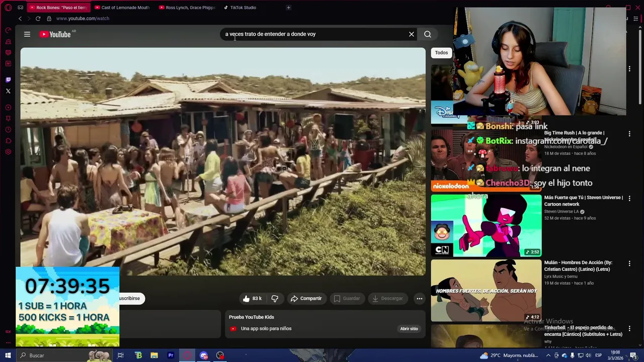Open Premiere Pro from the taskbar

(171, 355)
